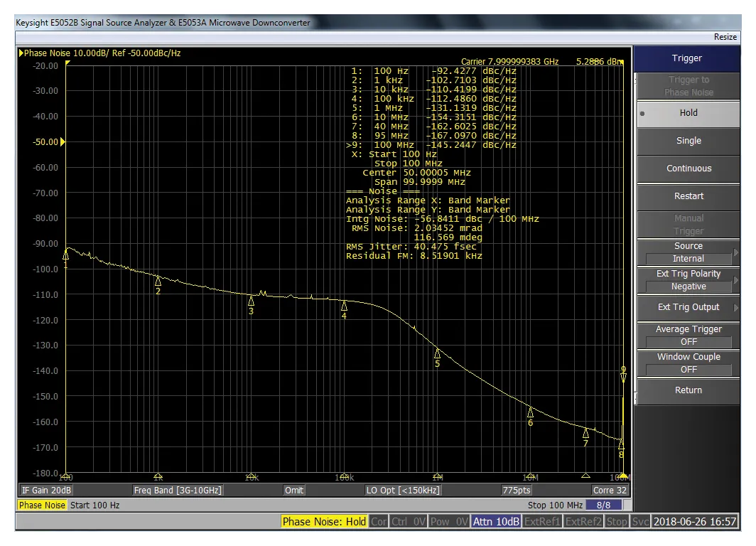Select the Hold trigger mode
756x546 pixels.
coord(688,113)
